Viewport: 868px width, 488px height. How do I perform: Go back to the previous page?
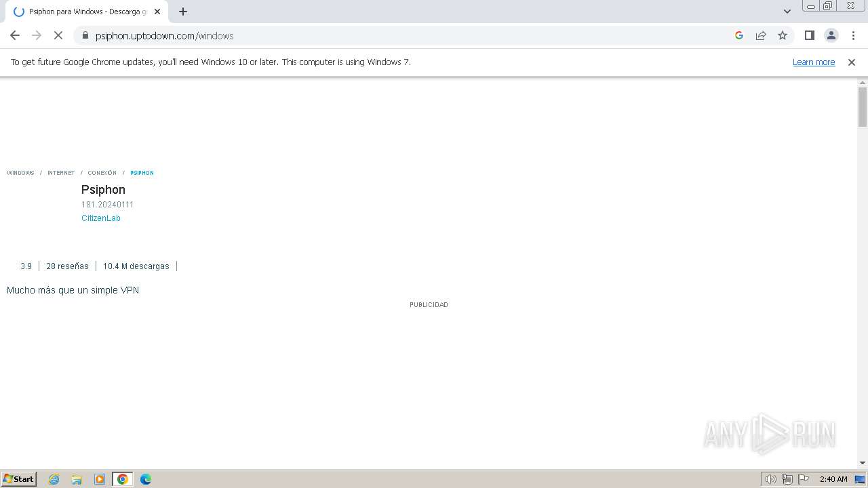click(x=15, y=35)
